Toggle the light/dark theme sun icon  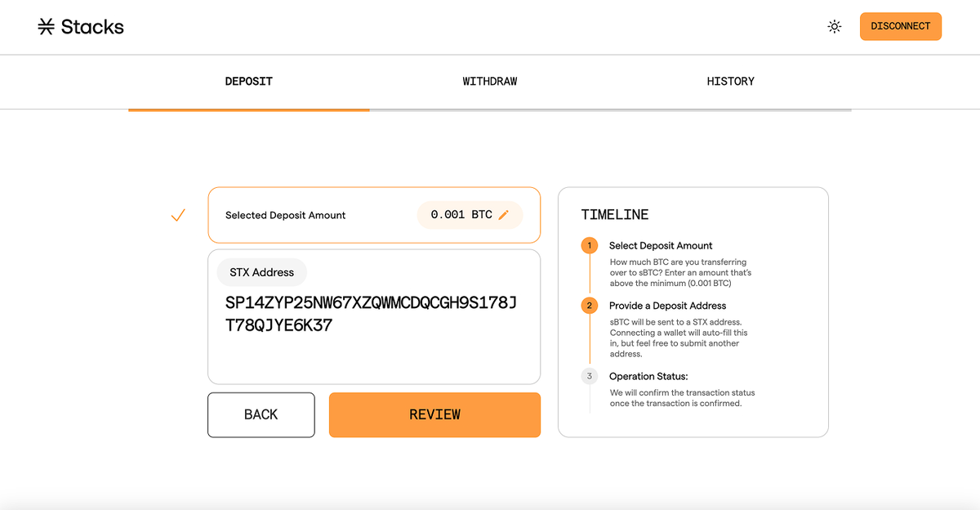click(x=834, y=26)
